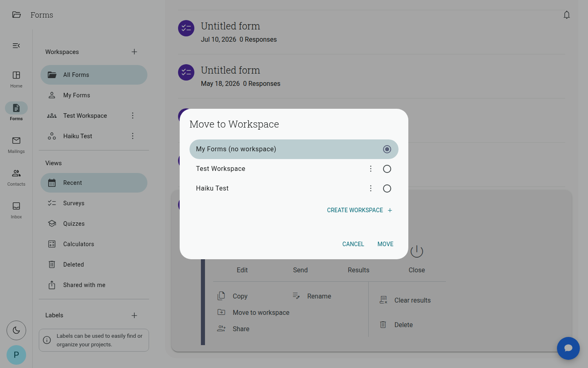
Task: Click the Clear results icon
Action: point(383,300)
